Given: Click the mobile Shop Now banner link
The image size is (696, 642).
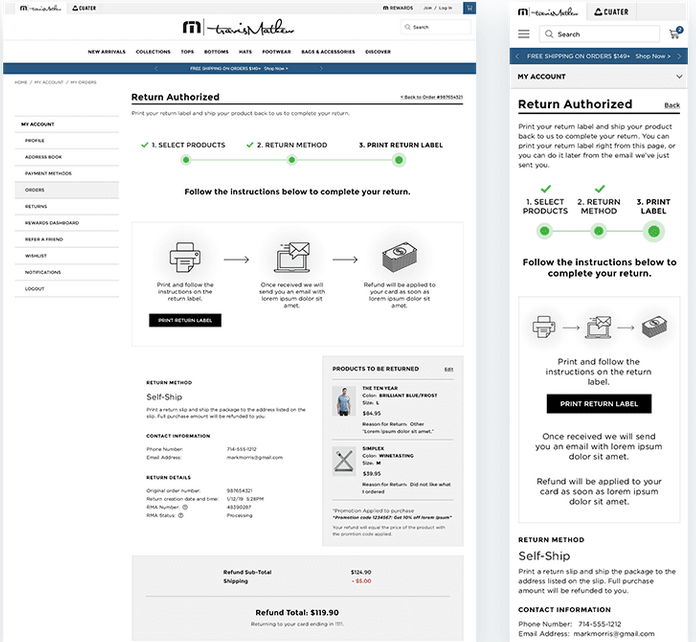Looking at the screenshot, I should tap(652, 56).
